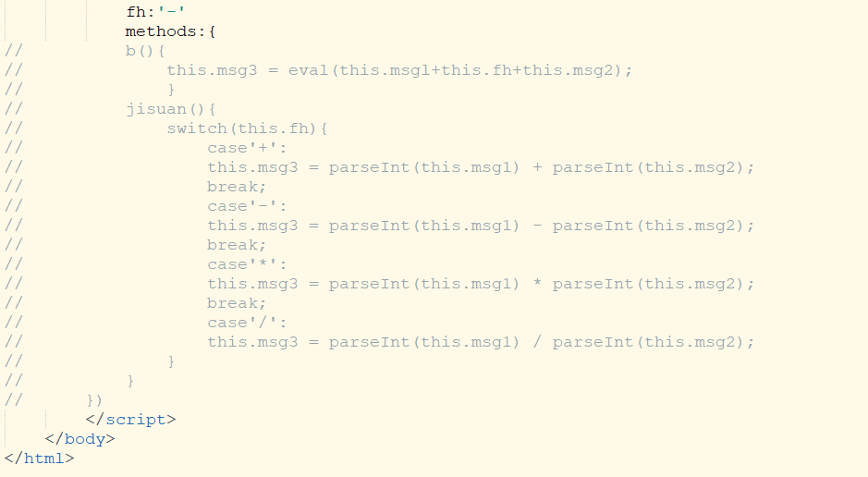
Task: Click the commented }) closing line
Action: point(94,399)
